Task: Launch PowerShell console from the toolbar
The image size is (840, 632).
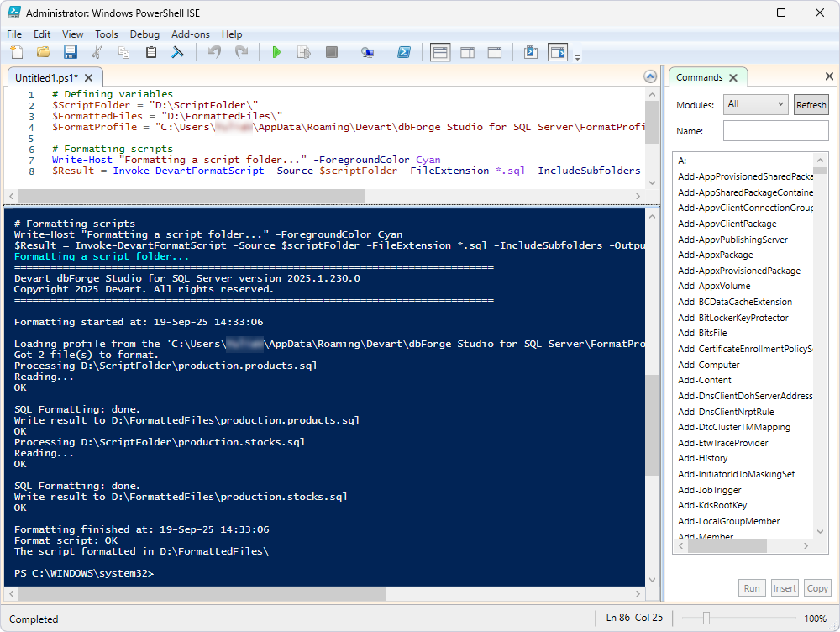Action: click(x=403, y=52)
